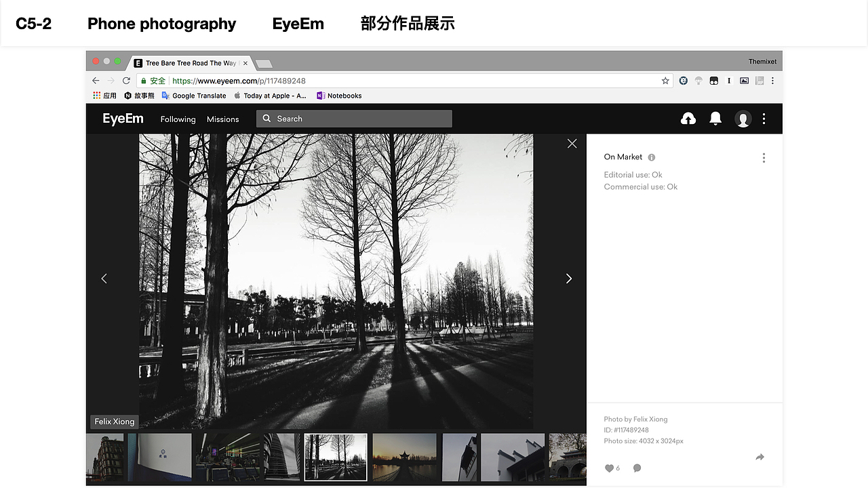
Task: Open the Missions page
Action: coord(223,119)
